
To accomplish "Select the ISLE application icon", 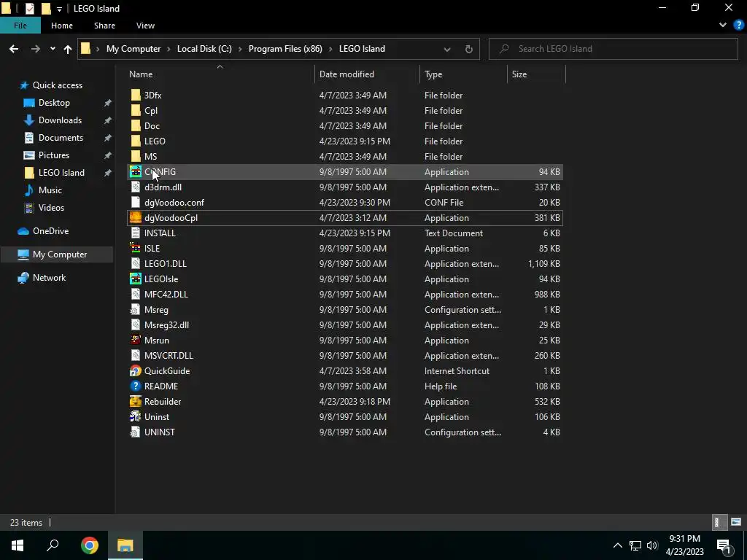I will click(136, 248).
